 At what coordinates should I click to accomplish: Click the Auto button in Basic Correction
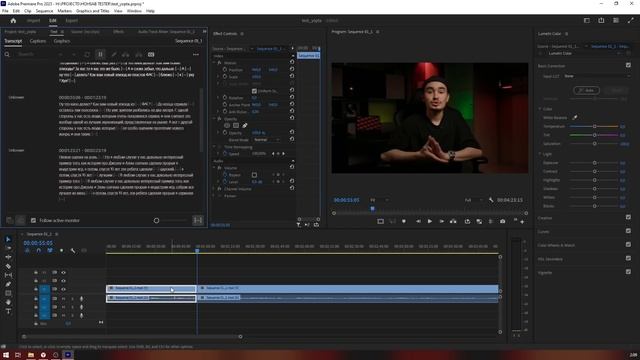586,90
